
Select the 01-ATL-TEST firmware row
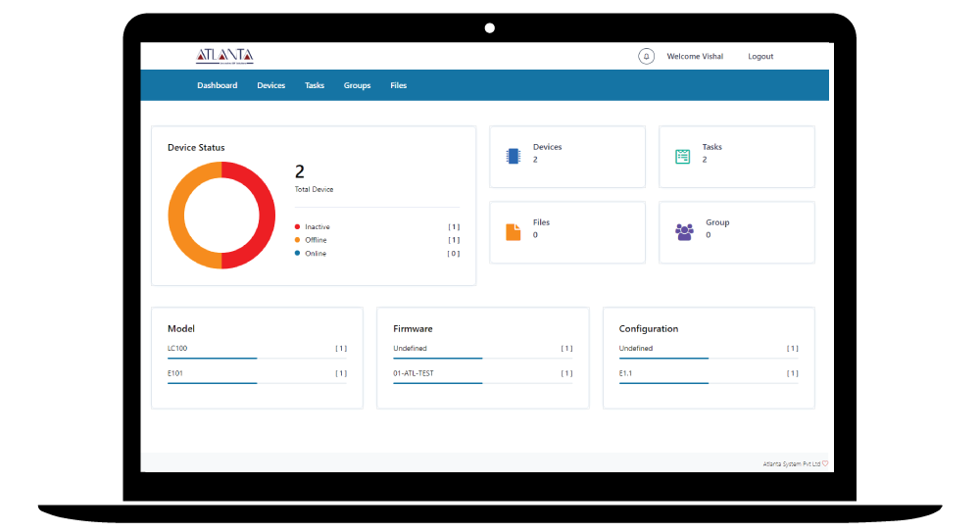click(414, 373)
